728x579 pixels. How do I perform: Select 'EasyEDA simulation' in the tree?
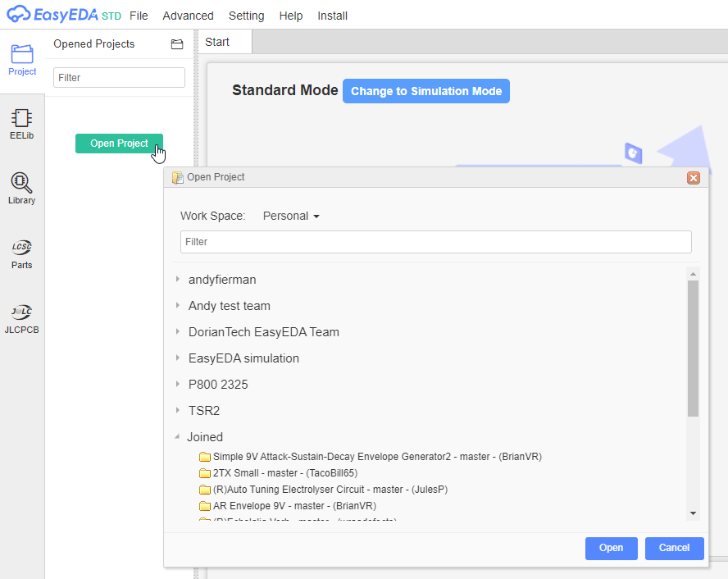click(243, 358)
